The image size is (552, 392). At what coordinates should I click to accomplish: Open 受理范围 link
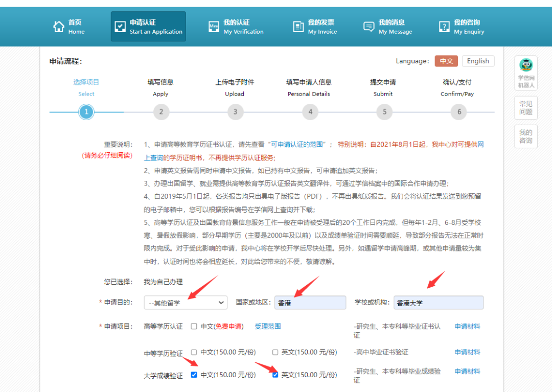[x=268, y=326]
